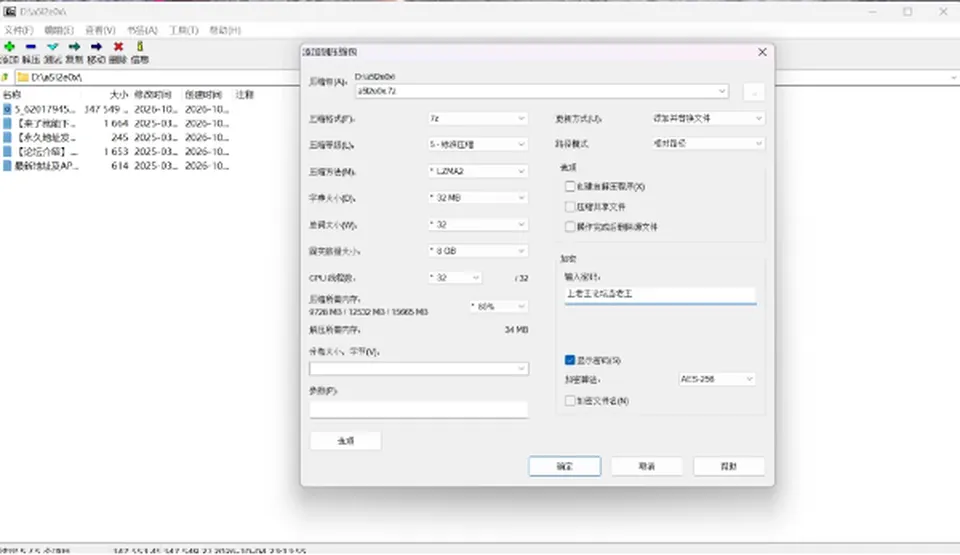This screenshot has width=960, height=555.
Task: Click the Cancel button in the dialog
Action: 647,466
